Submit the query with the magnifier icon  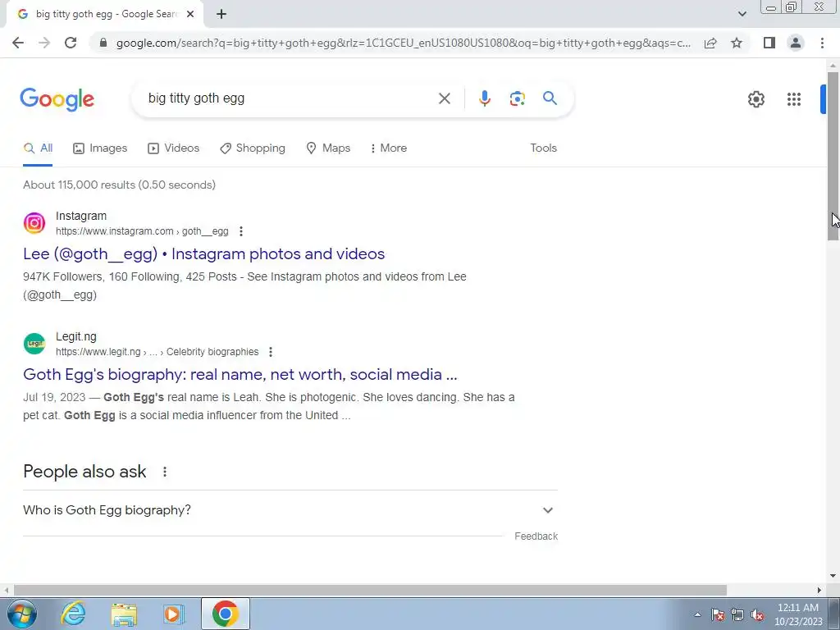[550, 98]
